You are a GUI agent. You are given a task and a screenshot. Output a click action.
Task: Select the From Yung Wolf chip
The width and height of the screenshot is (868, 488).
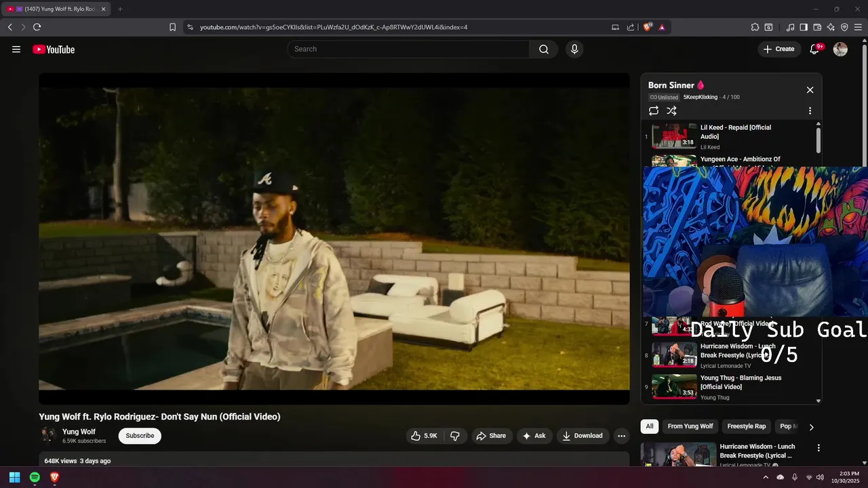point(690,426)
